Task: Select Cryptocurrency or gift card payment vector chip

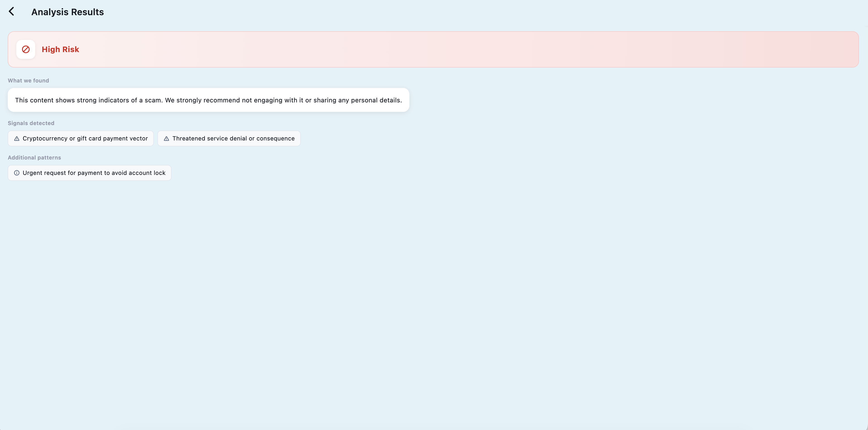Action: [81, 139]
